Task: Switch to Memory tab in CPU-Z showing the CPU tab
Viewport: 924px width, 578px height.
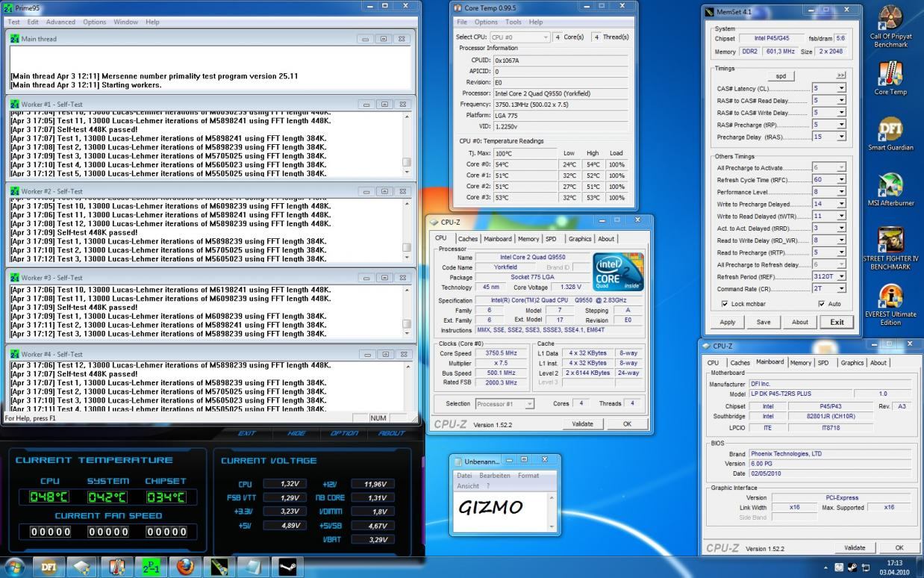Action: click(528, 239)
